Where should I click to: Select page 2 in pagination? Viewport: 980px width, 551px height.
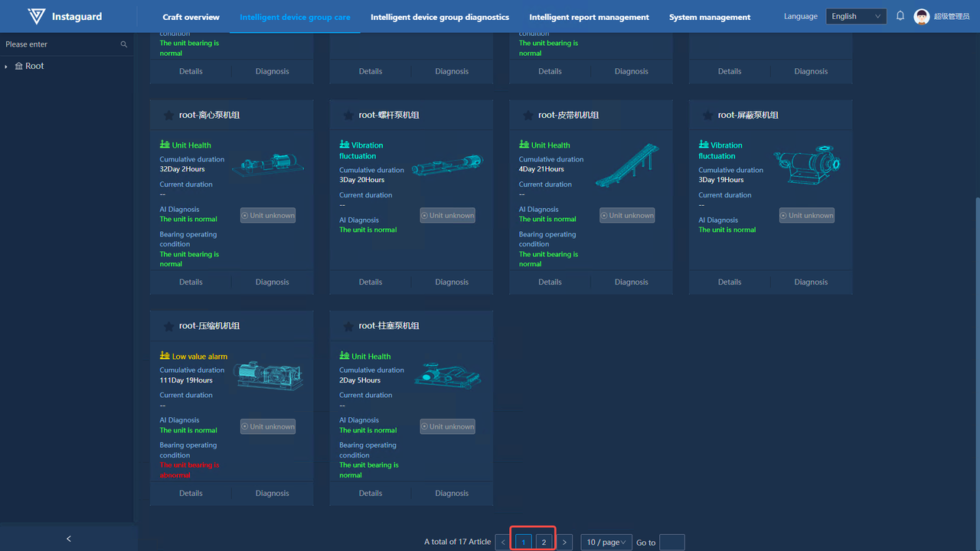pyautogui.click(x=544, y=543)
